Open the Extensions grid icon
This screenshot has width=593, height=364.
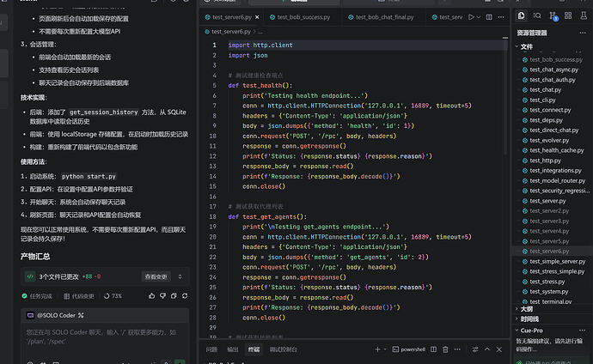coord(568,15)
